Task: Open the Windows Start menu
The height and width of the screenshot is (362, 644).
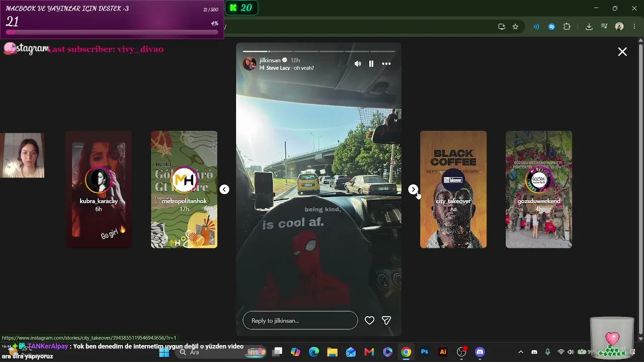Action: 164,352
